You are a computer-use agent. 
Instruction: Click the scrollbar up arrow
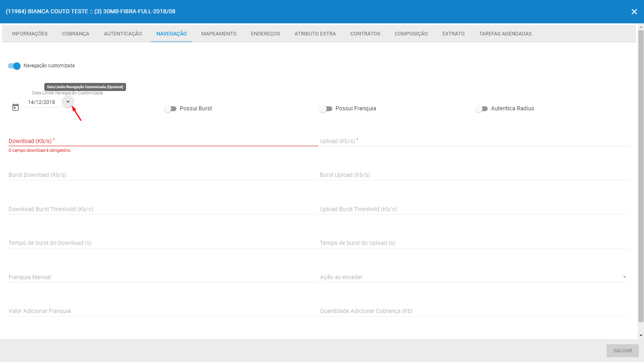641,27
